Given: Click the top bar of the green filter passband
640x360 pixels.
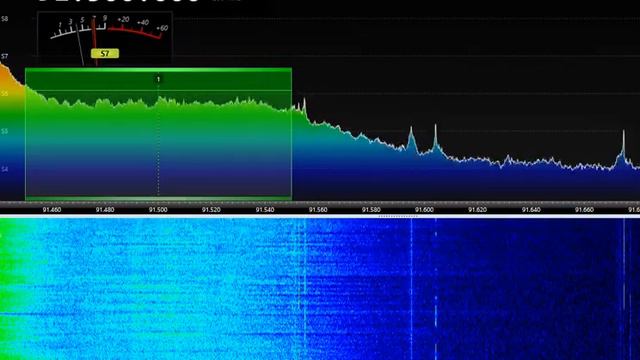Looking at the screenshot, I should tap(158, 71).
